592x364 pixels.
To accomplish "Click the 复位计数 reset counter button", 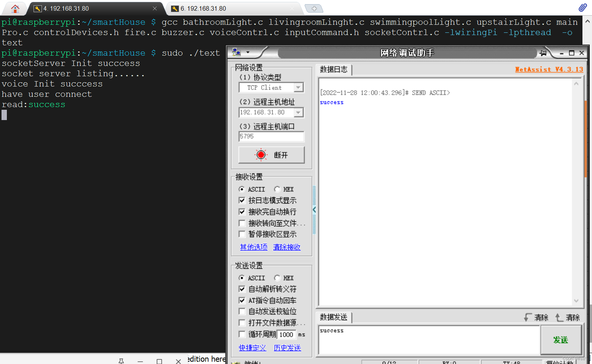I will click(x=560, y=362).
